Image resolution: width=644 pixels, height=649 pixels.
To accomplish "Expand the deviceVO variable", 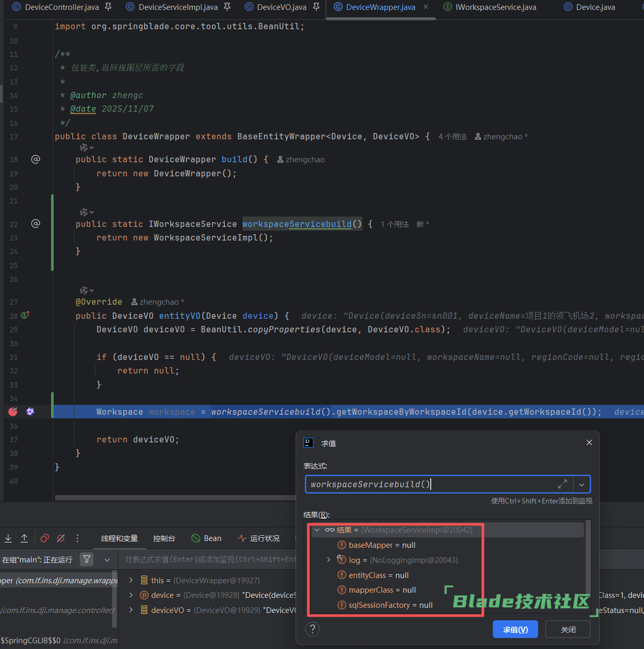I will (x=131, y=610).
